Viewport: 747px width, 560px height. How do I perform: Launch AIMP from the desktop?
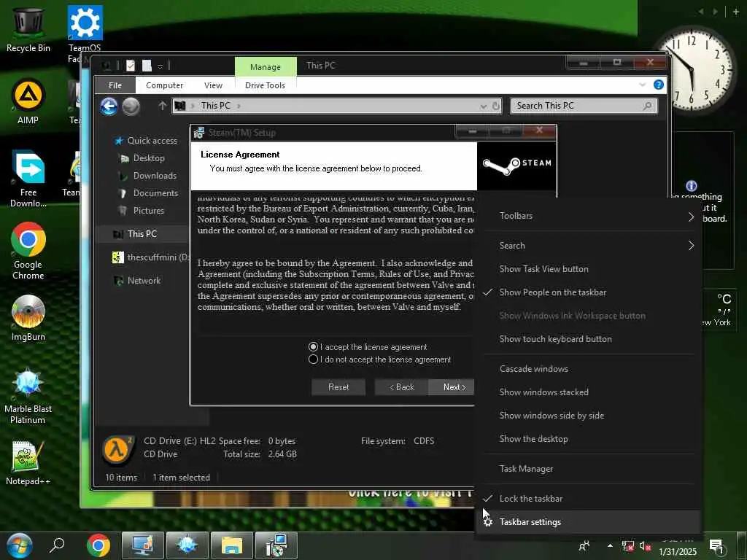coord(28,101)
